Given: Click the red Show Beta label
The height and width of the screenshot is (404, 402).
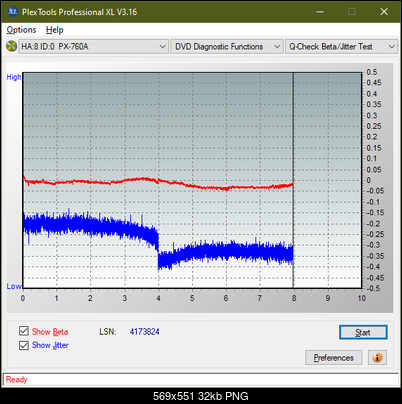Looking at the screenshot, I should pos(50,332).
